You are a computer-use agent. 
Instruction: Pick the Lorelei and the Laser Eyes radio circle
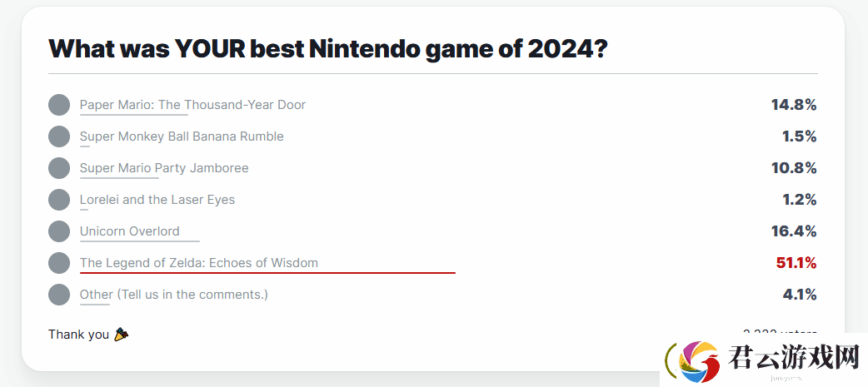tap(59, 200)
